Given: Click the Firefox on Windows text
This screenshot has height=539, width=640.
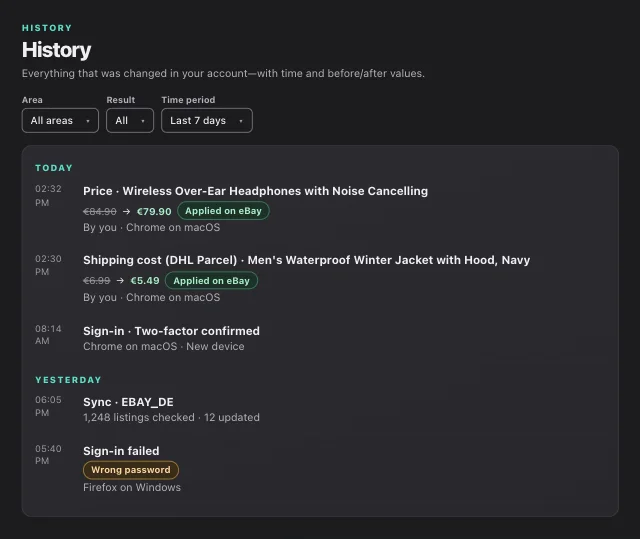Looking at the screenshot, I should click(132, 487).
